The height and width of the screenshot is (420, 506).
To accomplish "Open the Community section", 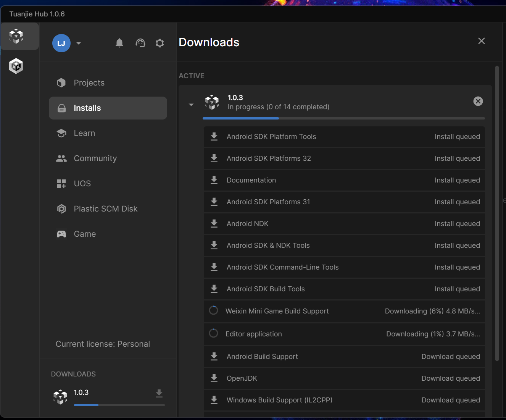I will (x=108, y=158).
